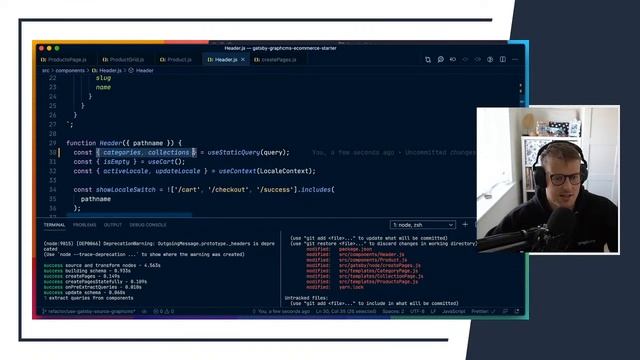Click 'success createPages' line in terminal
640x360 pixels.
pyautogui.click(x=73, y=276)
